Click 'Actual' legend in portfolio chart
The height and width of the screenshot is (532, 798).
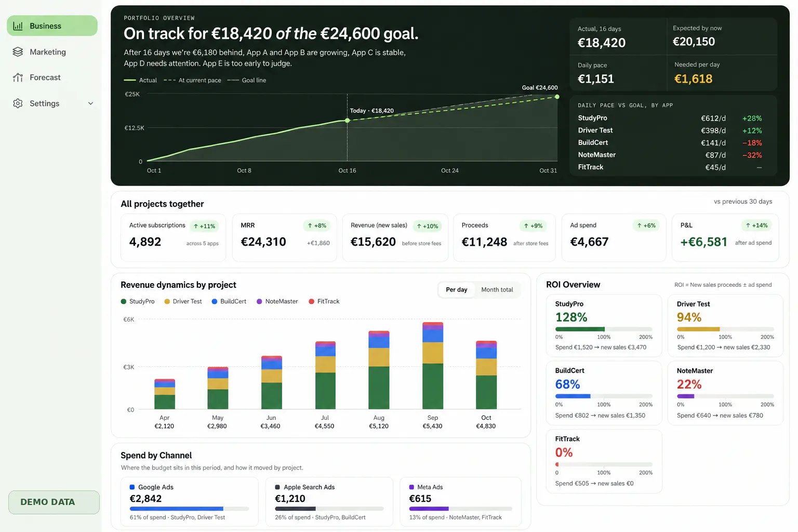(140, 81)
